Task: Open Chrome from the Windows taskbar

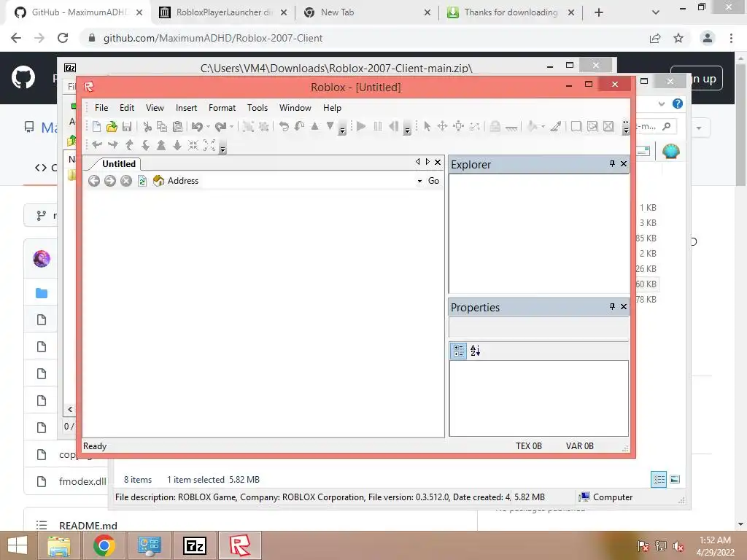Action: [104, 545]
